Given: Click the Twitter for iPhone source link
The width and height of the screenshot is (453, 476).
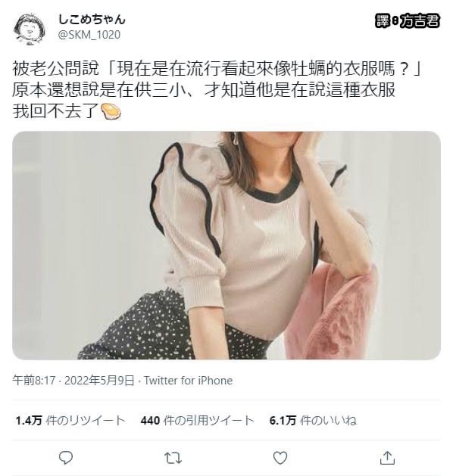Looking at the screenshot, I should coord(188,381).
